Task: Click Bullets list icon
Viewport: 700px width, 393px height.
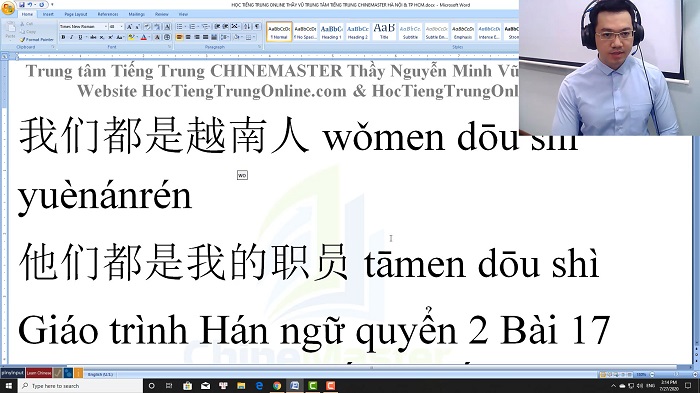Action: point(180,26)
